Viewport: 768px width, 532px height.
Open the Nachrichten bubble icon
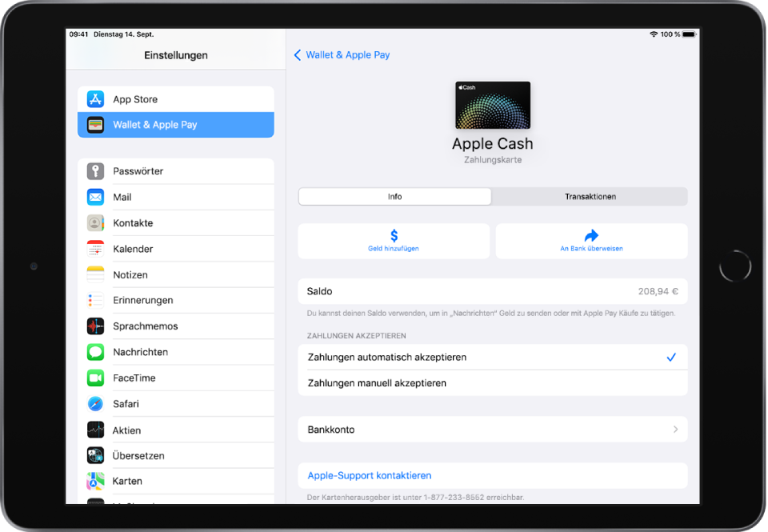click(95, 352)
